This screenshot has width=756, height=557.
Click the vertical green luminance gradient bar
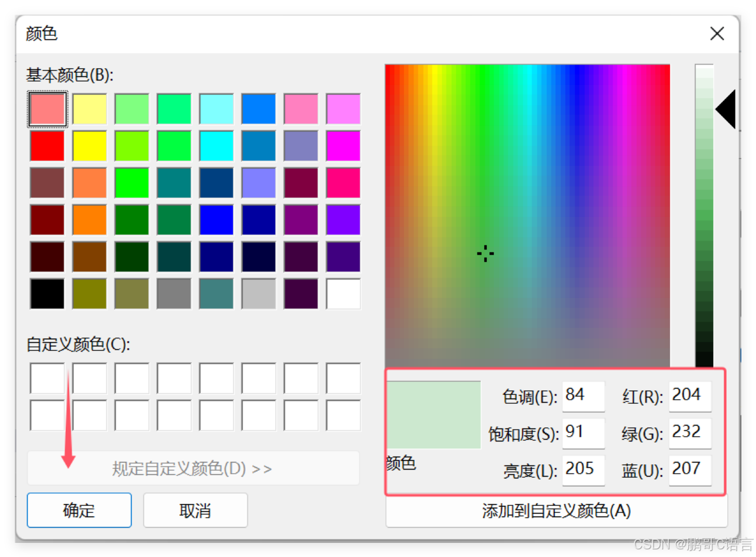coord(704,216)
